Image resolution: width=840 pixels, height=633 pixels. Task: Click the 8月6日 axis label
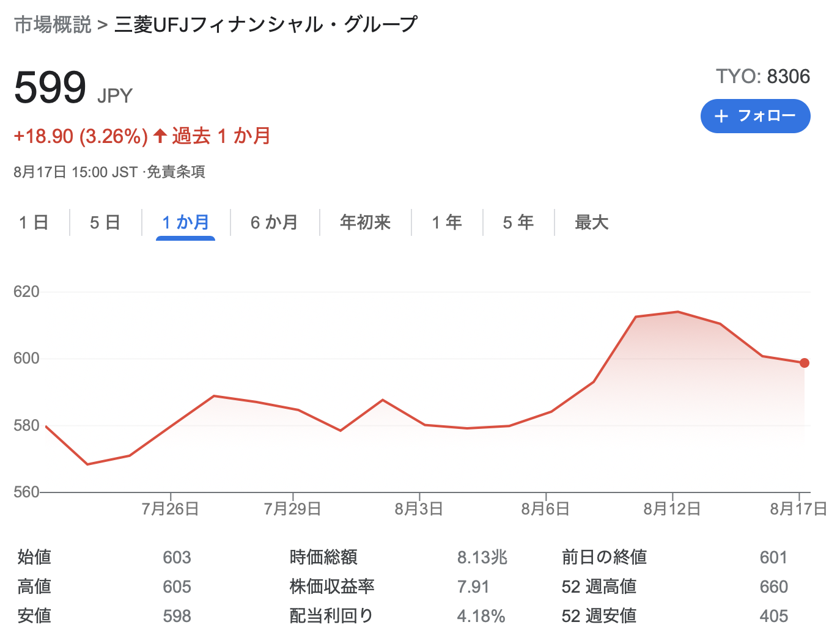pyautogui.click(x=545, y=509)
